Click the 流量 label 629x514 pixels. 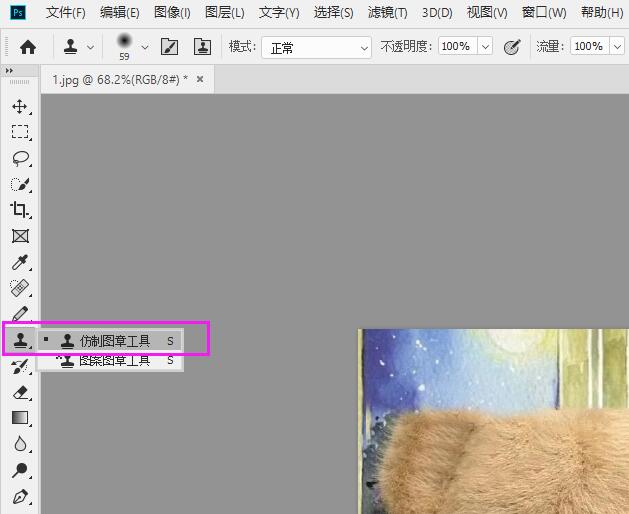[550, 47]
